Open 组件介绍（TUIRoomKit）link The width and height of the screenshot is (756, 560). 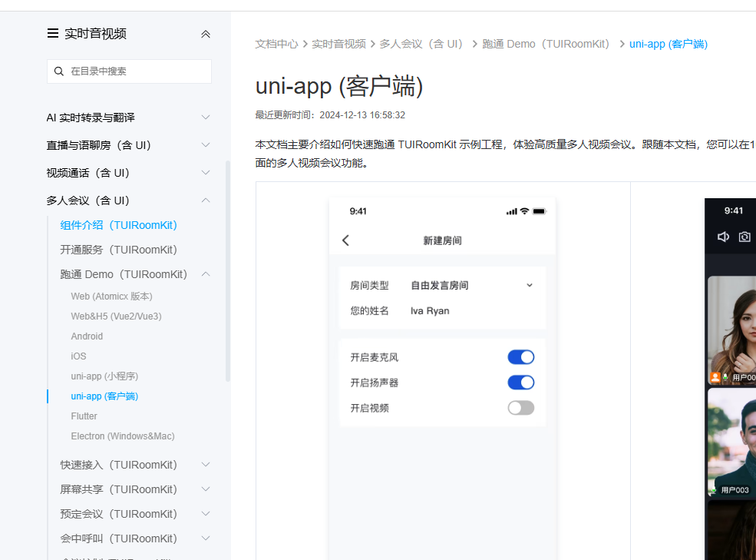point(118,225)
